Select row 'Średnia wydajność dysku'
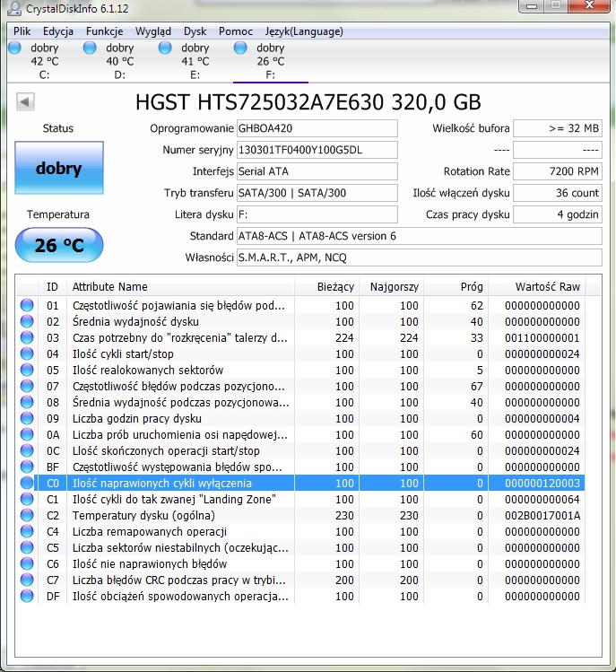This screenshot has width=616, height=672. pos(300,321)
